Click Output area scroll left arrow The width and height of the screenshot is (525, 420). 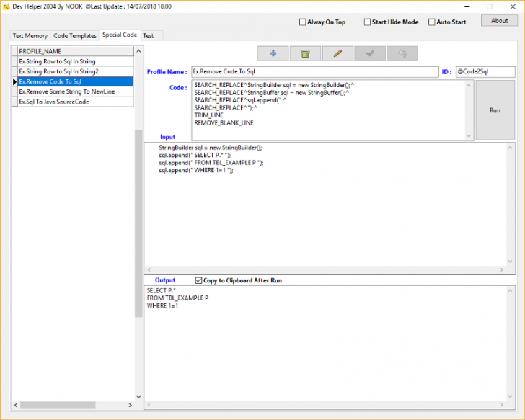(149, 405)
